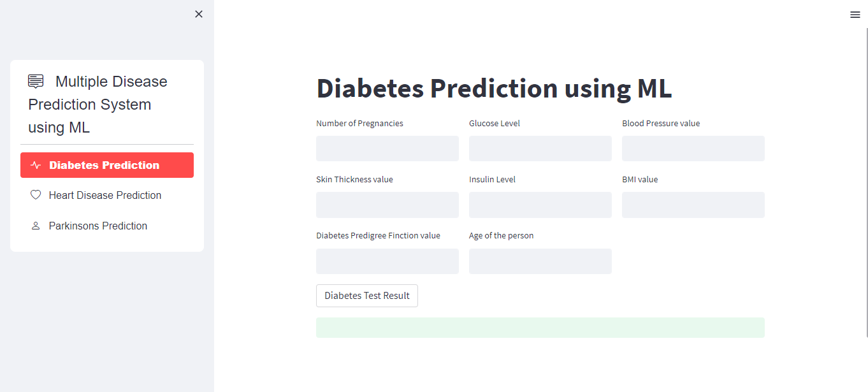Click the green result message box
868x392 pixels.
pyautogui.click(x=540, y=327)
